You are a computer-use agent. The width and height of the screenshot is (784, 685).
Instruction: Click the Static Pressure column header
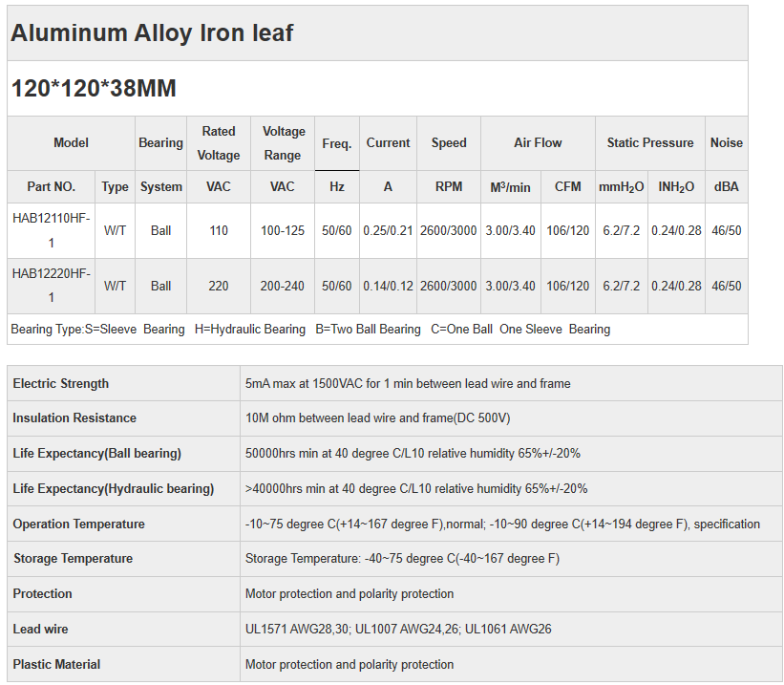click(x=649, y=143)
